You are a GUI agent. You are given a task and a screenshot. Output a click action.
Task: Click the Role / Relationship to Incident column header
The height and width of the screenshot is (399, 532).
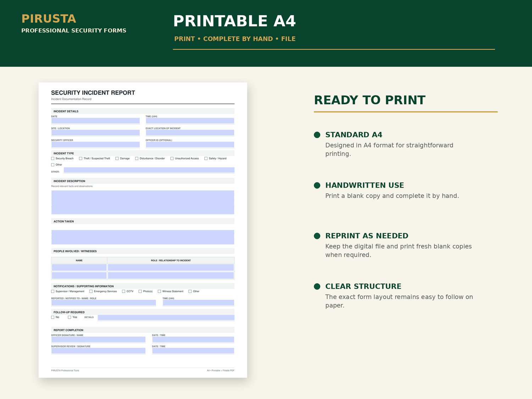coord(171,260)
